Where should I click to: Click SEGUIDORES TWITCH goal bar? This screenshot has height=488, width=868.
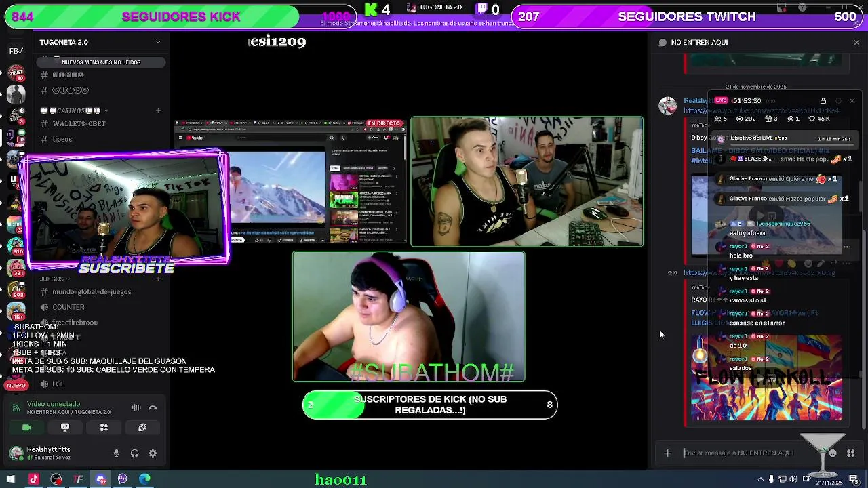(x=688, y=17)
